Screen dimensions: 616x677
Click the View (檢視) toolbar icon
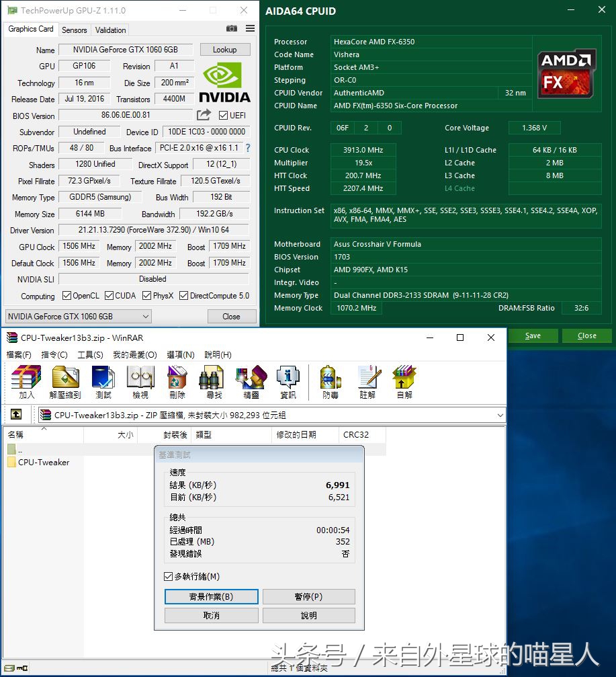coord(140,382)
